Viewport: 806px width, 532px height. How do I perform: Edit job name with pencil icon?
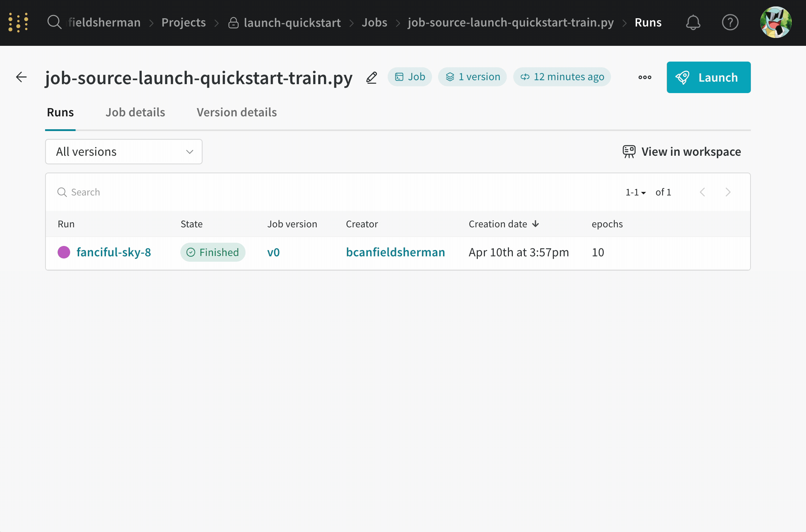click(372, 77)
